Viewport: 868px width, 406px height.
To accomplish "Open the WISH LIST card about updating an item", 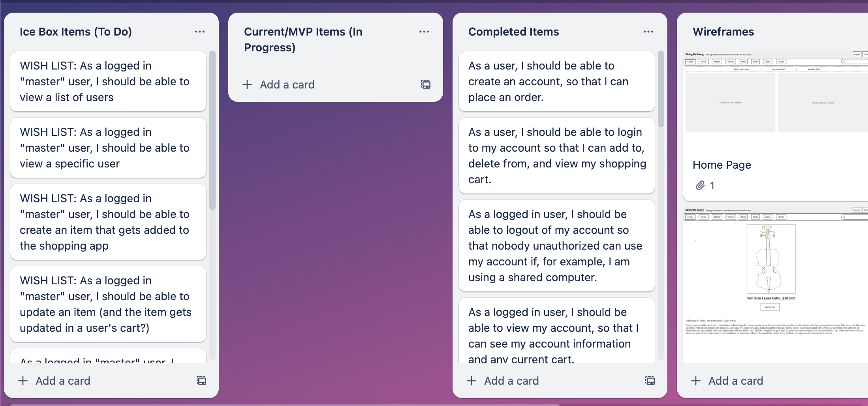I will pos(107,304).
